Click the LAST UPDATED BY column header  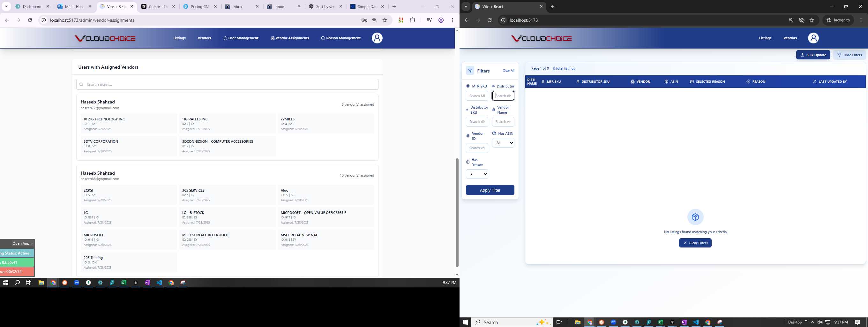830,81
